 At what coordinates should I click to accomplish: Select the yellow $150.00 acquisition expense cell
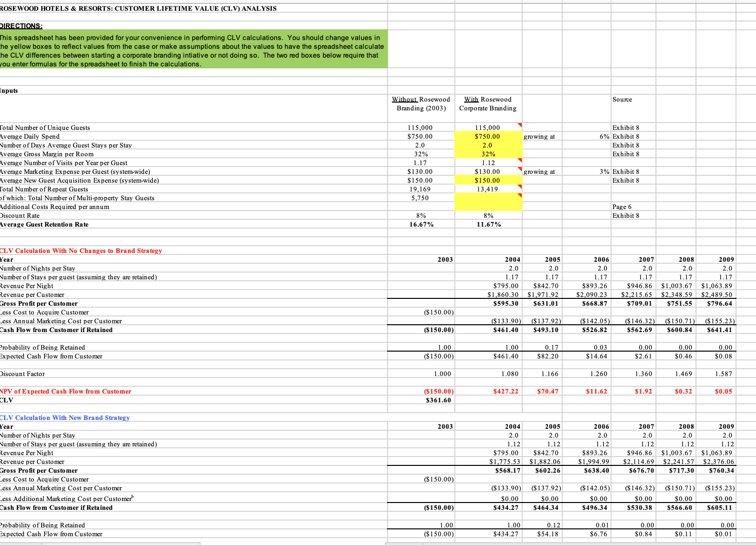click(488, 180)
